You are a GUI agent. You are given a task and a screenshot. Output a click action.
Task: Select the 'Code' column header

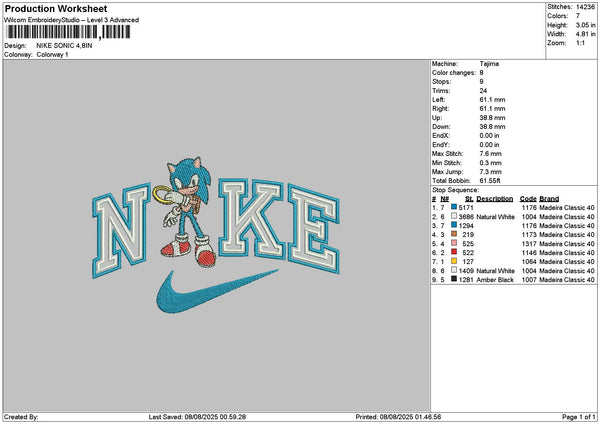[x=528, y=199]
